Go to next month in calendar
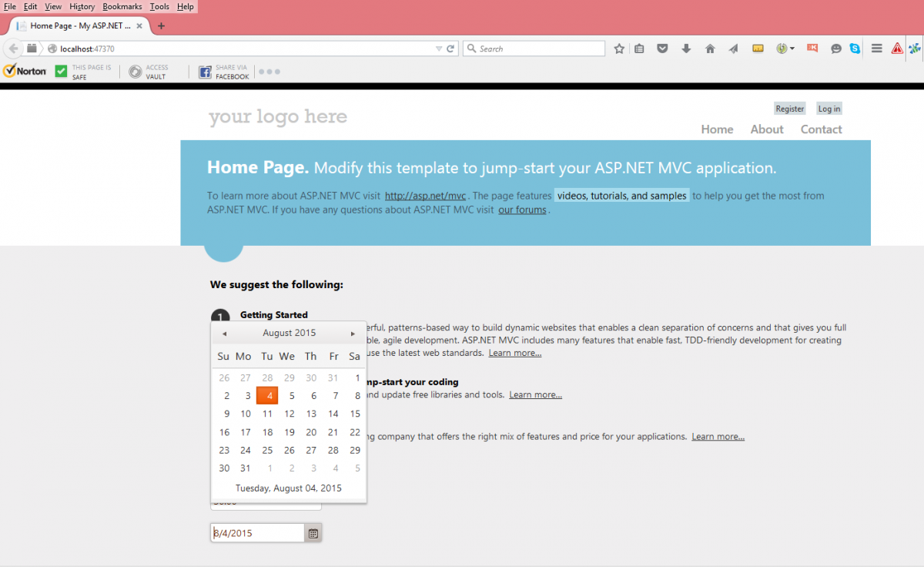 pos(353,334)
